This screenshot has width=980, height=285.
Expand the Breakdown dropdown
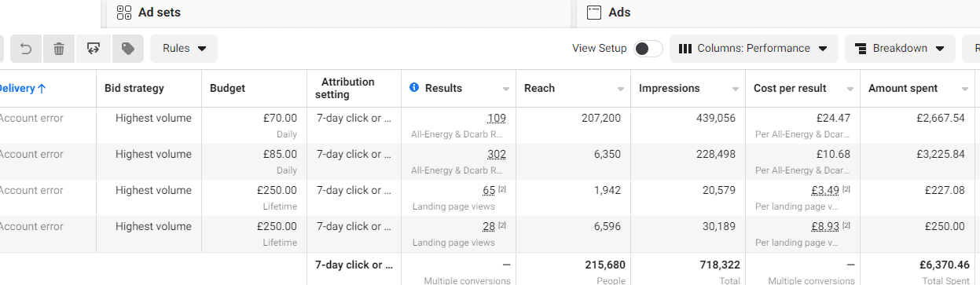[x=900, y=49]
